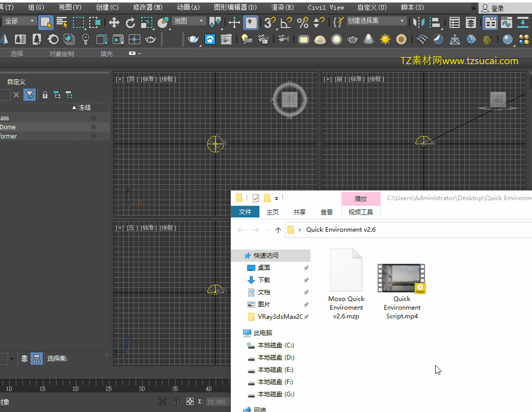This screenshot has width=532, height=412.
Task: Toggle Percent Snap
Action: (x=303, y=22)
